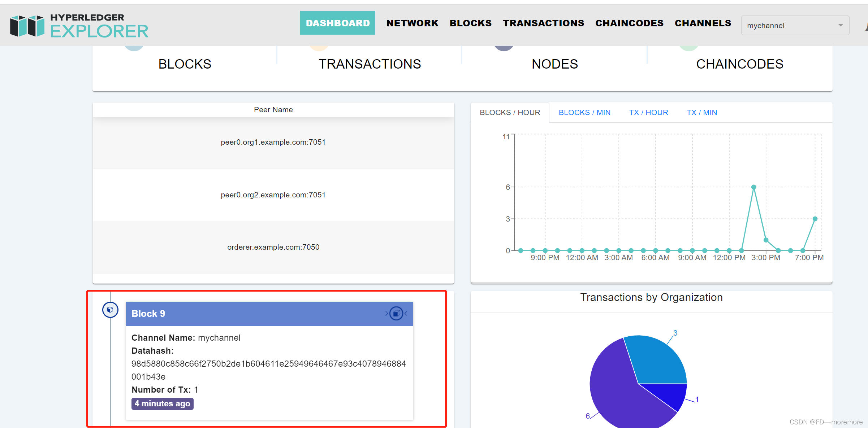
Task: Click the channel dropdown arrow
Action: 841,25
